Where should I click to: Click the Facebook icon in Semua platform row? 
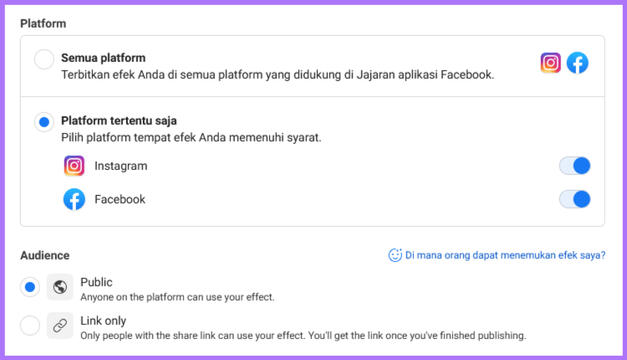[577, 63]
